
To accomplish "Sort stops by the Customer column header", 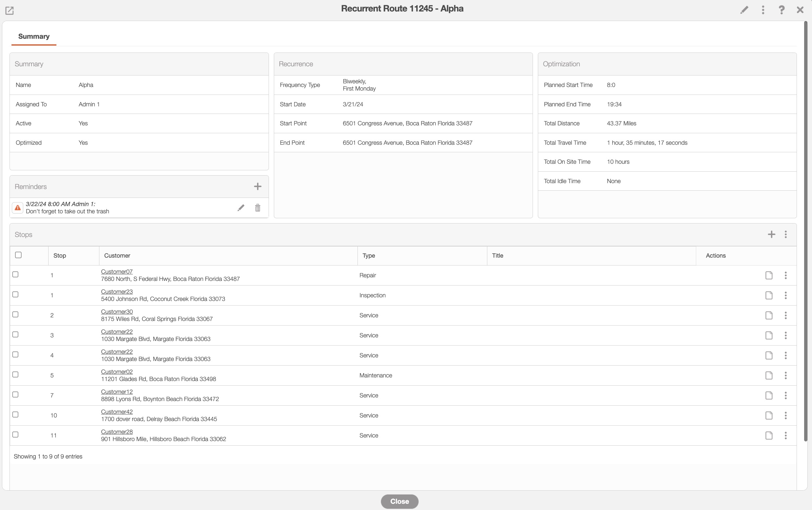I will point(117,256).
